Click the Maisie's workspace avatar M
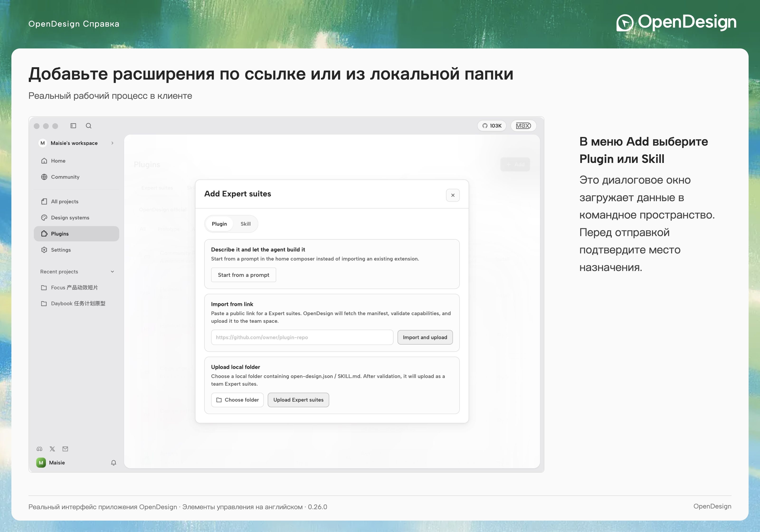The width and height of the screenshot is (760, 532). pos(43,143)
